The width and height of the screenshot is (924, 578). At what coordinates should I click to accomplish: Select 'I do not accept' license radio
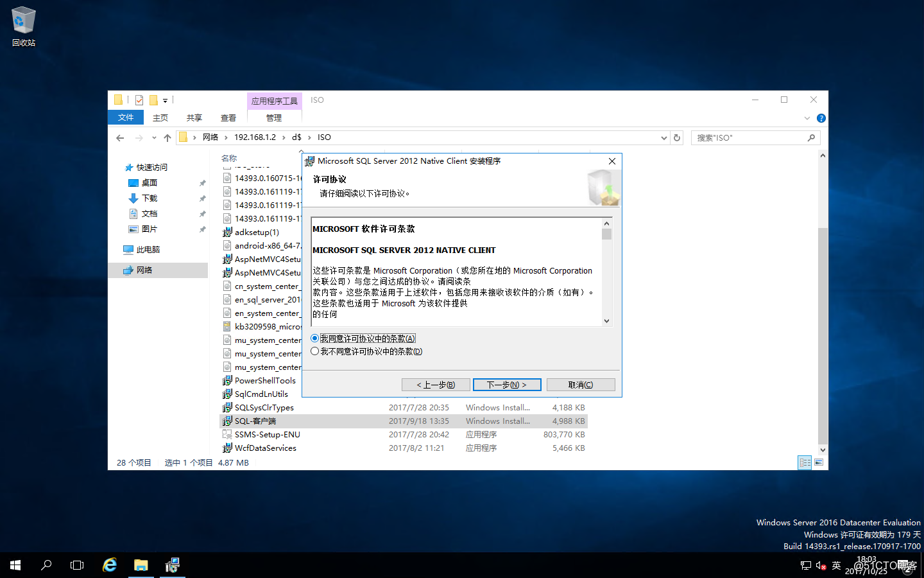tap(314, 351)
